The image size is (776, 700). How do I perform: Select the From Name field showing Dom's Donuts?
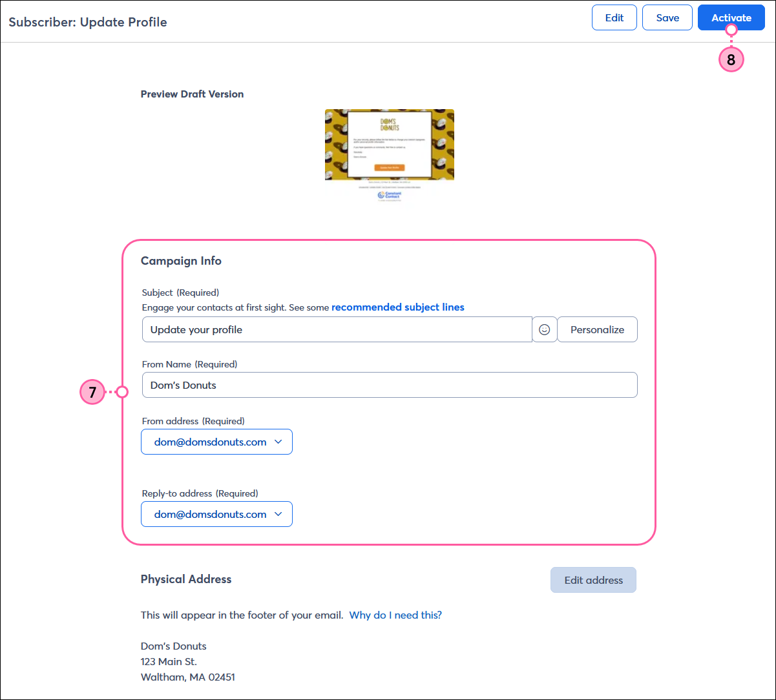(x=389, y=385)
